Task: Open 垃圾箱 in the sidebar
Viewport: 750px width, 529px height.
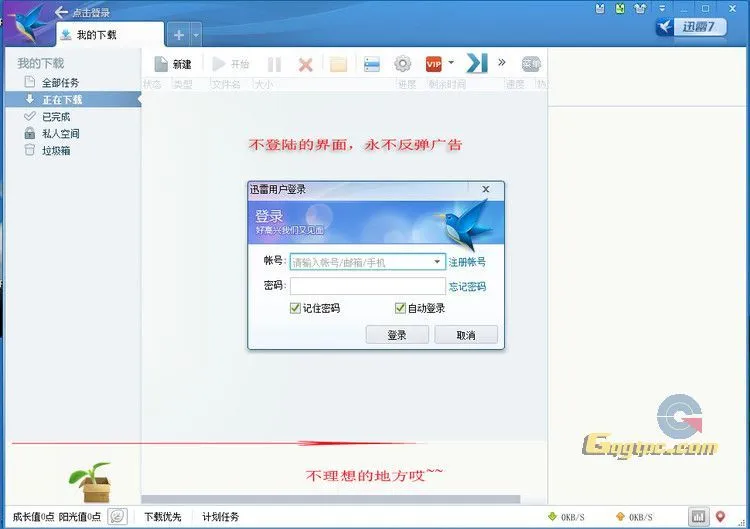Action: click(47, 150)
